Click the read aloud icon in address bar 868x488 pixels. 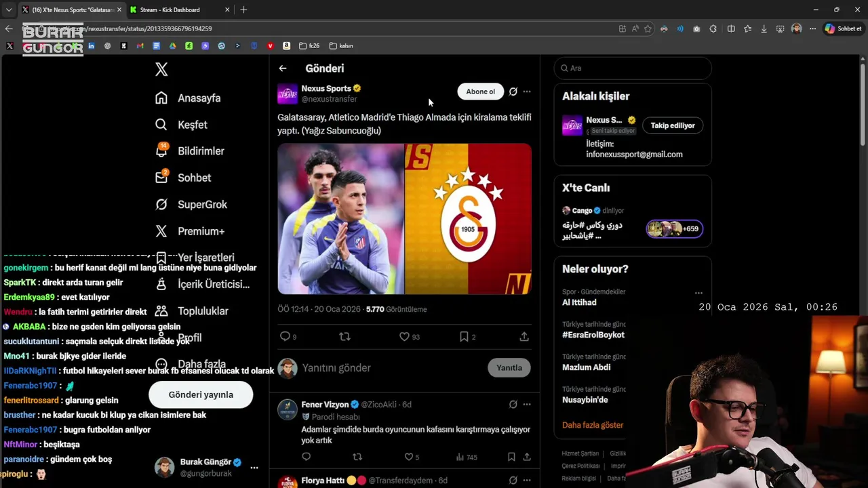click(x=635, y=29)
